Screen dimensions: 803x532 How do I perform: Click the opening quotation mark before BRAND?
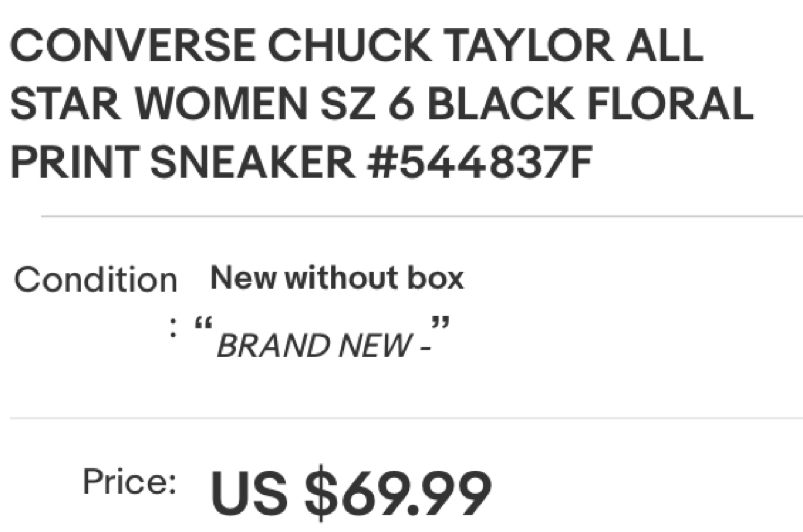tap(204, 325)
